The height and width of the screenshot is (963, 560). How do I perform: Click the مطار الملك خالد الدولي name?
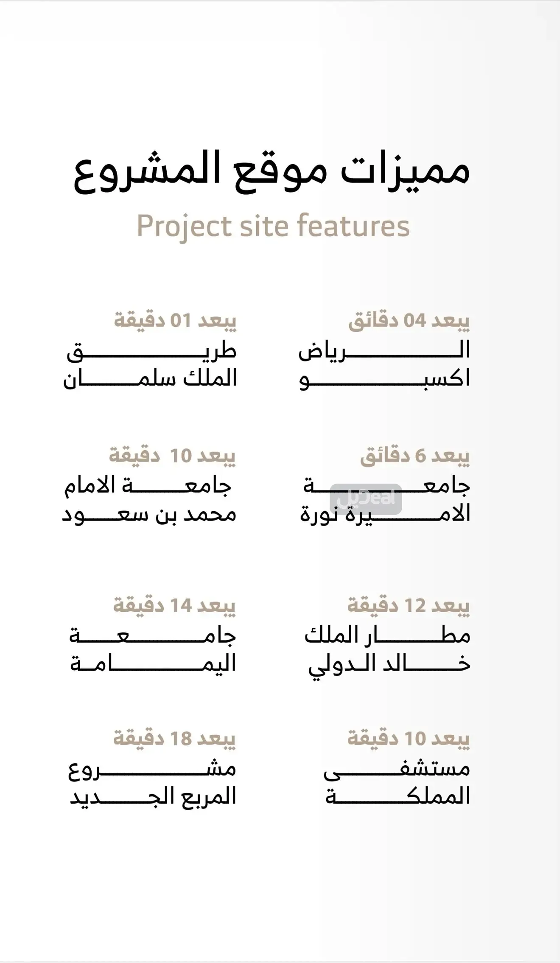pos(387,650)
